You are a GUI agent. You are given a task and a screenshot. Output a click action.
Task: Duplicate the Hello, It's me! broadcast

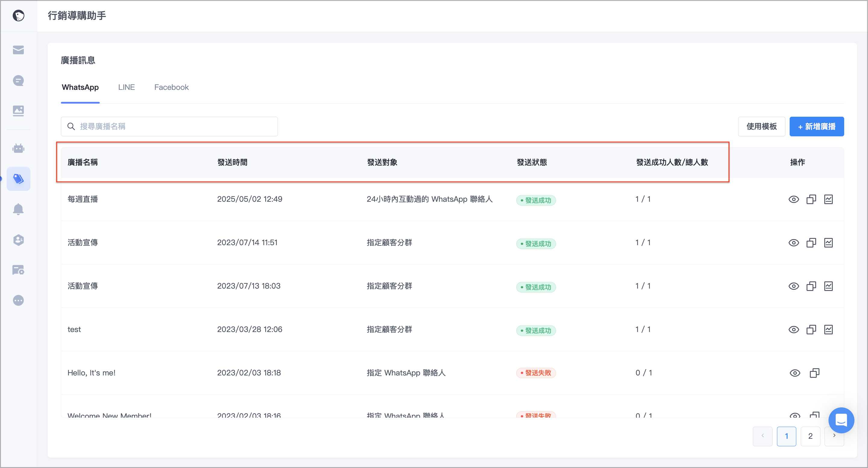click(x=815, y=373)
